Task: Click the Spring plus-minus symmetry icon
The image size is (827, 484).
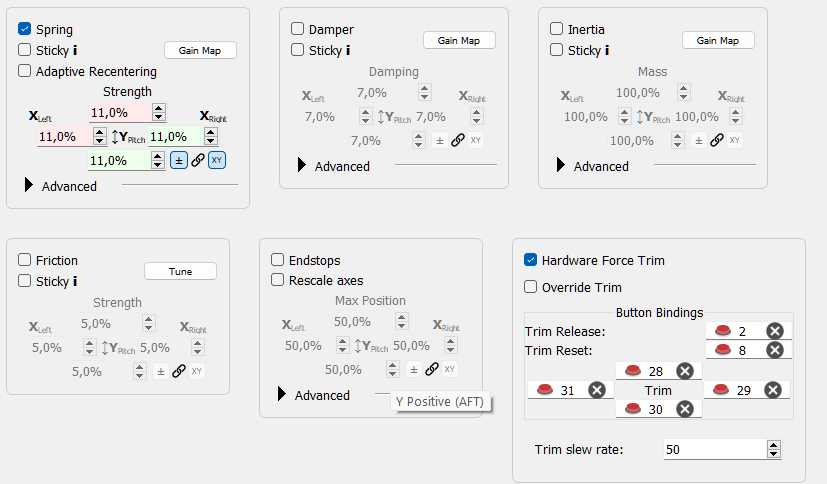Action: [178, 160]
